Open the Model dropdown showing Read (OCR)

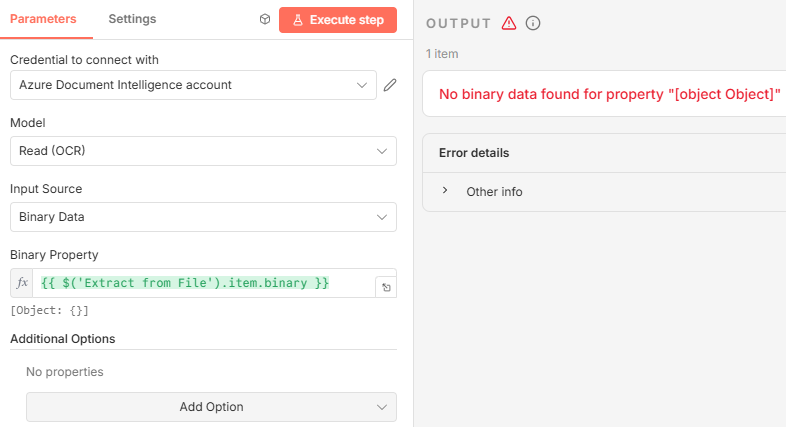tap(203, 151)
